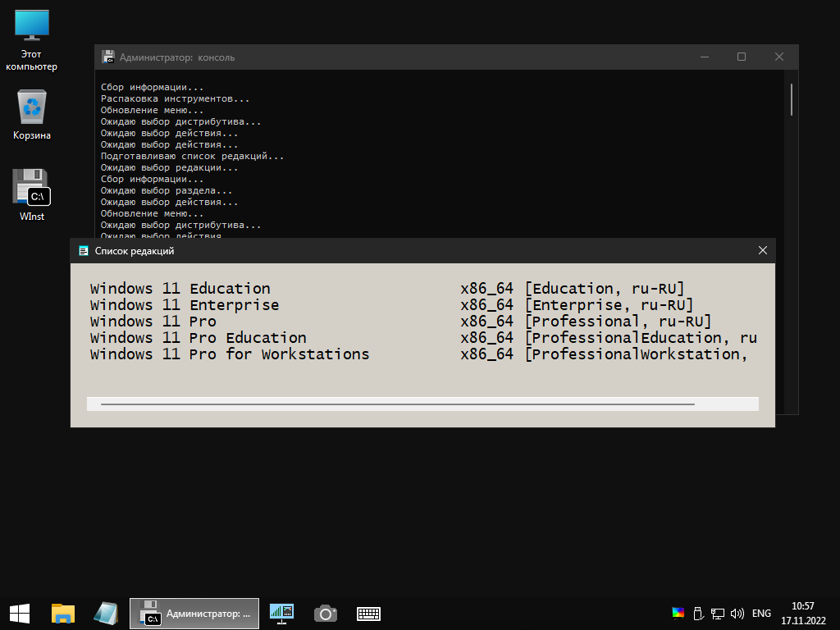The image size is (840, 630).
Task: Open the Recycle Bin desktop icon
Action: tap(32, 115)
